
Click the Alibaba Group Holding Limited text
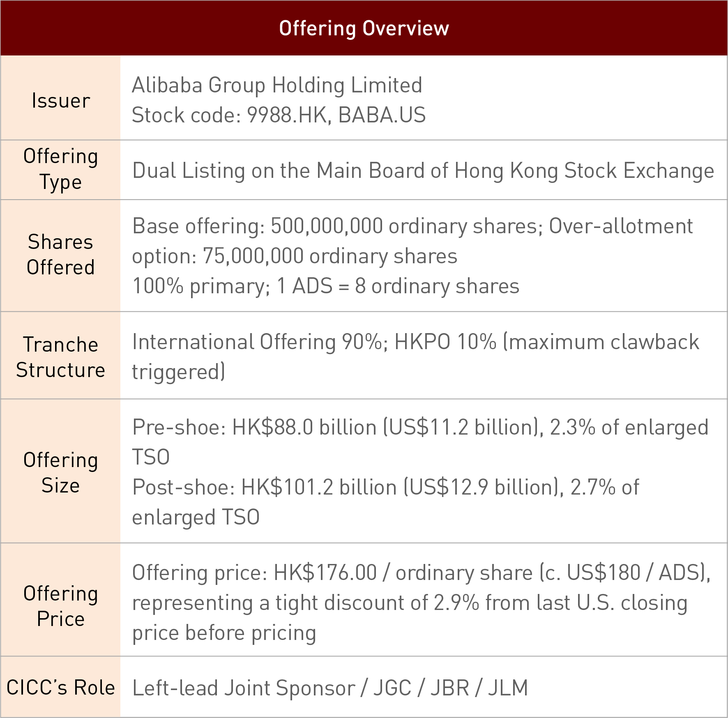(x=277, y=85)
